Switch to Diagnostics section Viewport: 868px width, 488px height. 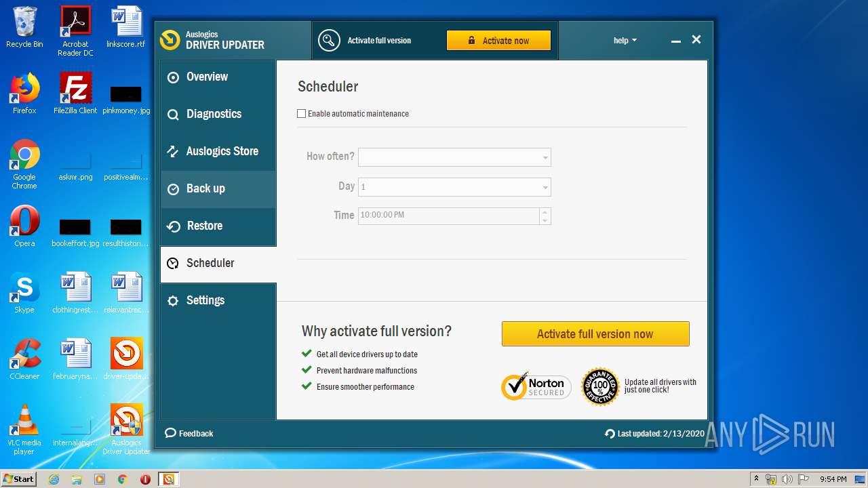point(218,115)
